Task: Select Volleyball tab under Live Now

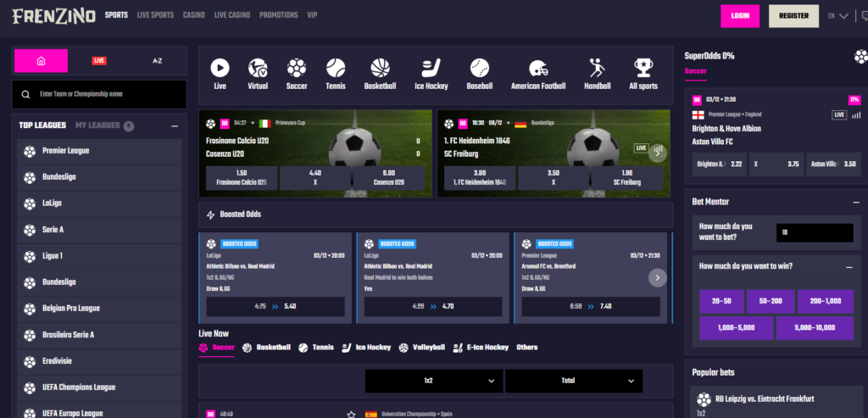Action: [x=422, y=348]
